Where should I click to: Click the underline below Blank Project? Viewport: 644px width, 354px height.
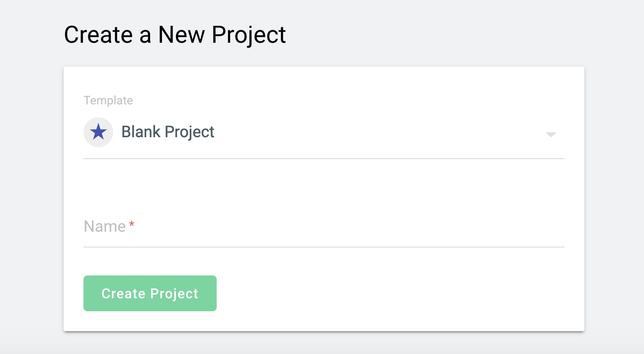(x=324, y=159)
